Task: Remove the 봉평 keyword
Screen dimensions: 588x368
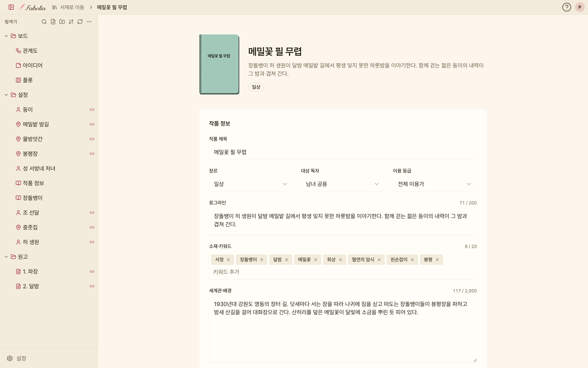Action: 437,260
